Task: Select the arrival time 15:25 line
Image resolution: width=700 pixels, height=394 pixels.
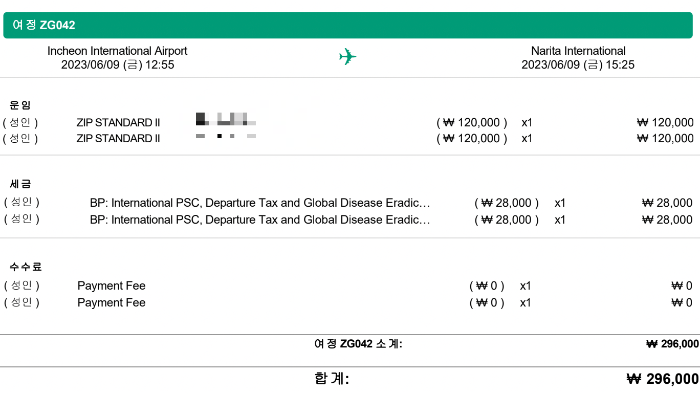Action: (578, 65)
